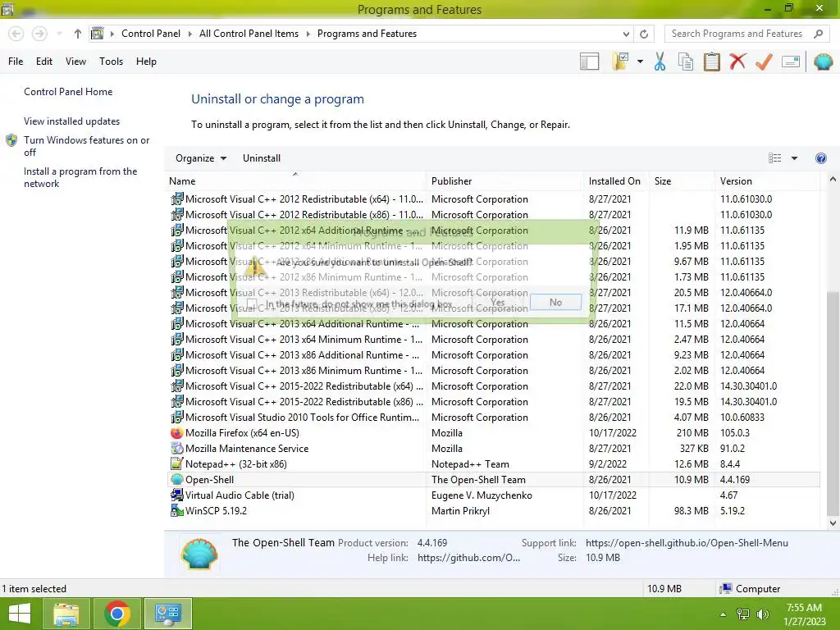Screen dimensions: 840x630
Task: Click the Control Panel breadcrumb
Action: [151, 34]
